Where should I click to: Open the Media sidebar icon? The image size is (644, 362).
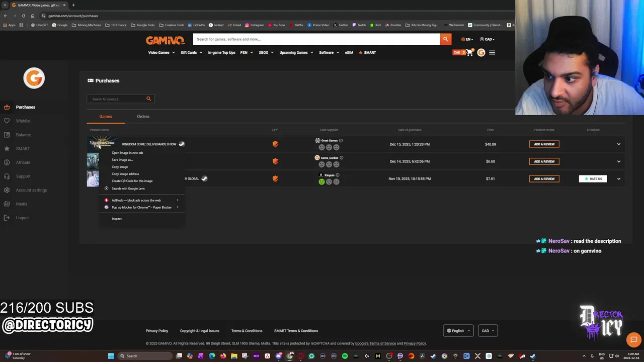coord(7,204)
